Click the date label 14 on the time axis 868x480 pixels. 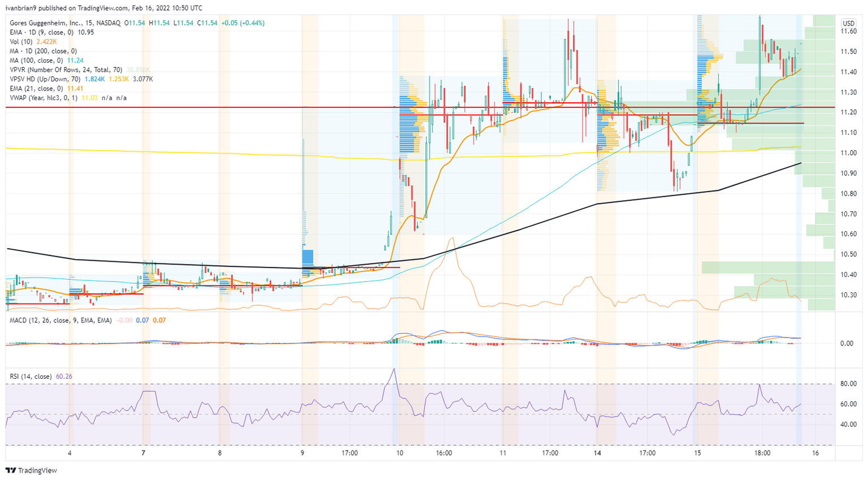pyautogui.click(x=597, y=453)
